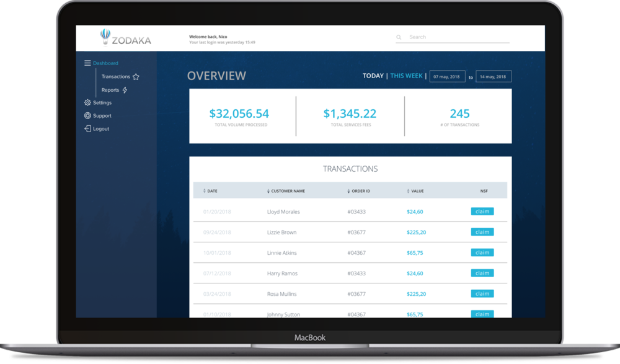This screenshot has width=620, height=364.
Task: Sort by Value column arrows
Action: point(408,191)
